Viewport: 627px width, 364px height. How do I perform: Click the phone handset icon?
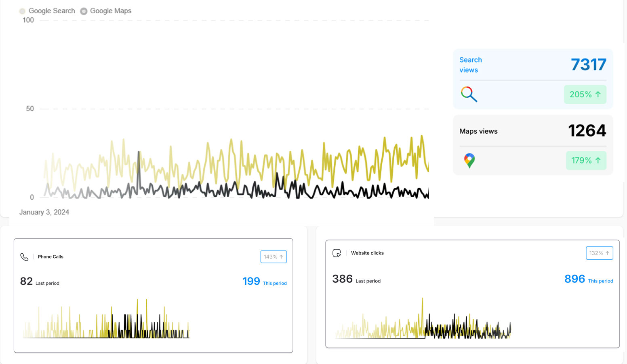click(24, 257)
